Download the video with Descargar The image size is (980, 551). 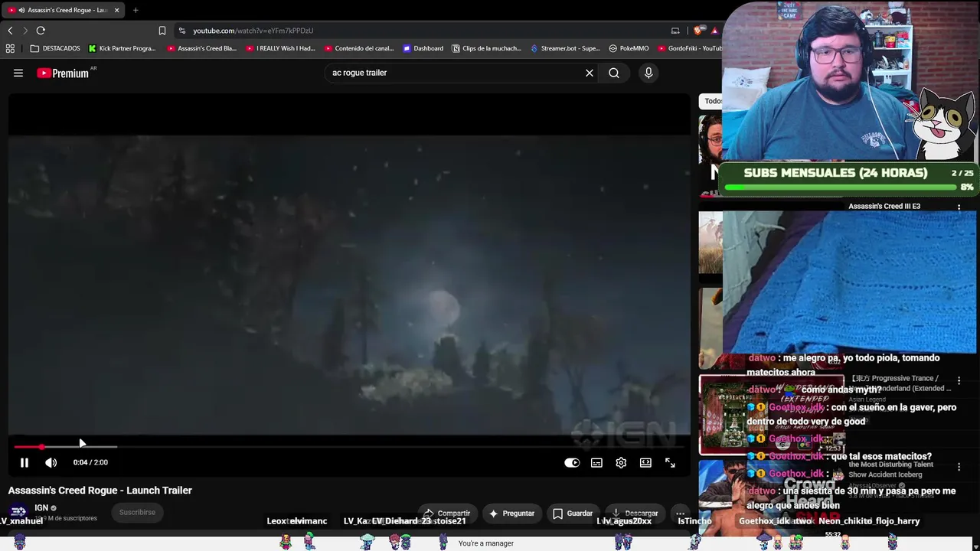[x=635, y=513]
